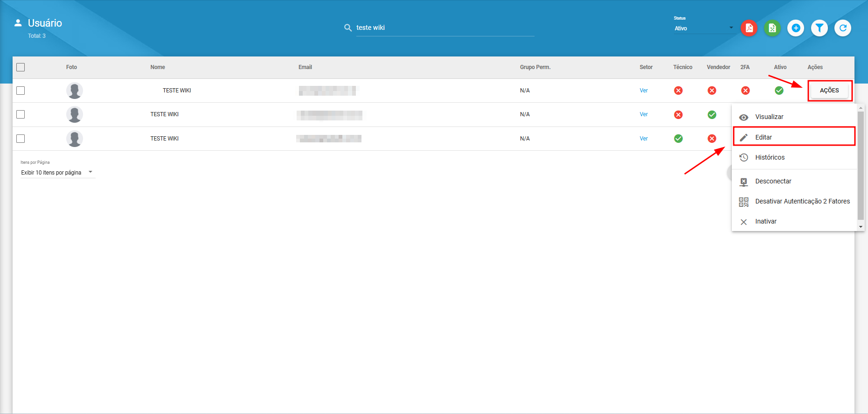This screenshot has width=868, height=414.
Task: Click the Usuário person icon in header
Action: [18, 22]
